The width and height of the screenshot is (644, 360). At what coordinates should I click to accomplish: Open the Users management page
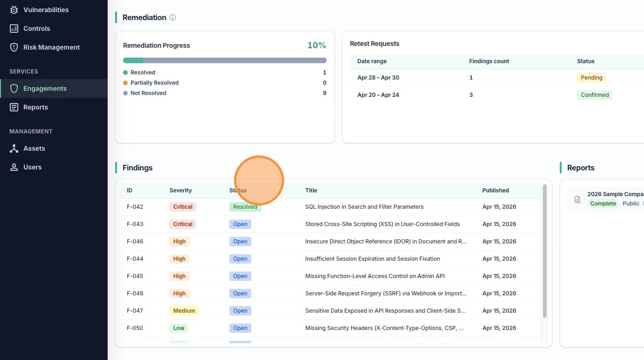click(32, 167)
